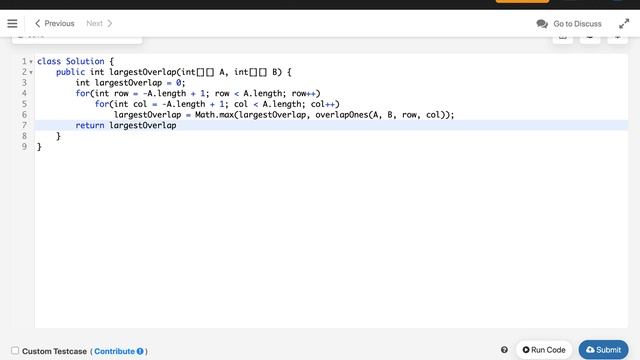Open Go to Discuss link
640x360 pixels.
[577, 24]
